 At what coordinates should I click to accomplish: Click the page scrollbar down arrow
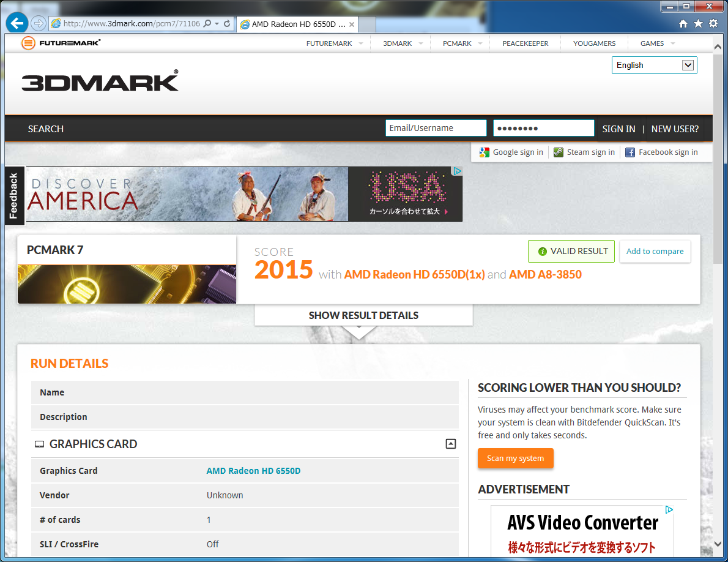(718, 544)
